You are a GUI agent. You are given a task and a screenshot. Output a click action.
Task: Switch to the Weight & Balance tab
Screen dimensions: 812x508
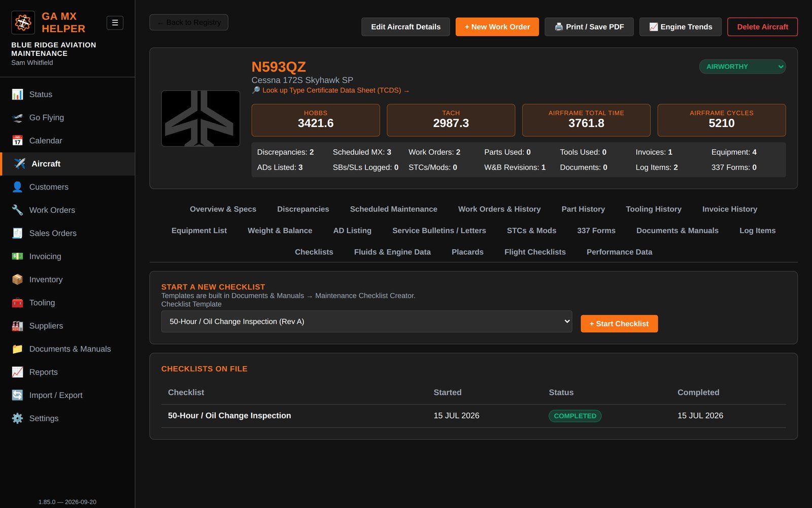click(x=280, y=231)
